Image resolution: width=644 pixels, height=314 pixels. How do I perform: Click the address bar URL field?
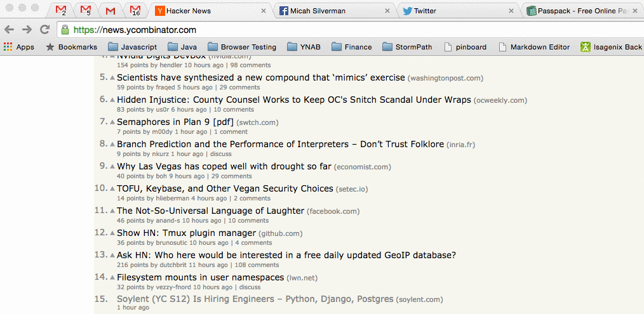(318, 30)
